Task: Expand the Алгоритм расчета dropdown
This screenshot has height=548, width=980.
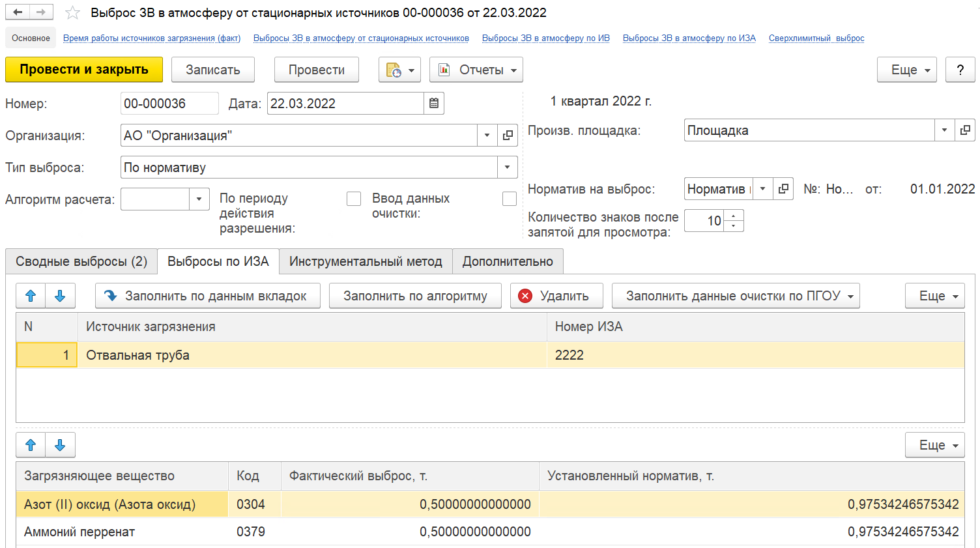Action: [199, 199]
